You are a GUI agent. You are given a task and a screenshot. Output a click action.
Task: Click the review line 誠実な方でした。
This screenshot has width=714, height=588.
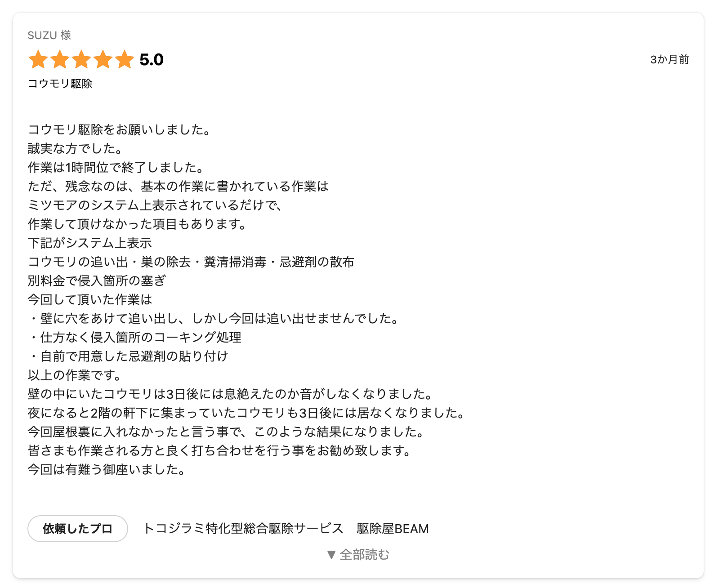[x=75, y=148]
